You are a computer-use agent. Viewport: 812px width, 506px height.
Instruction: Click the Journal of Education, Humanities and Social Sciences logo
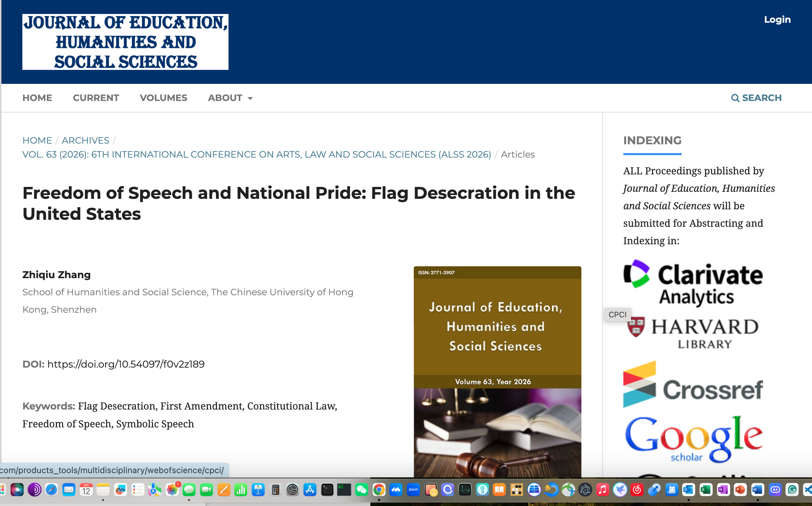coord(125,42)
